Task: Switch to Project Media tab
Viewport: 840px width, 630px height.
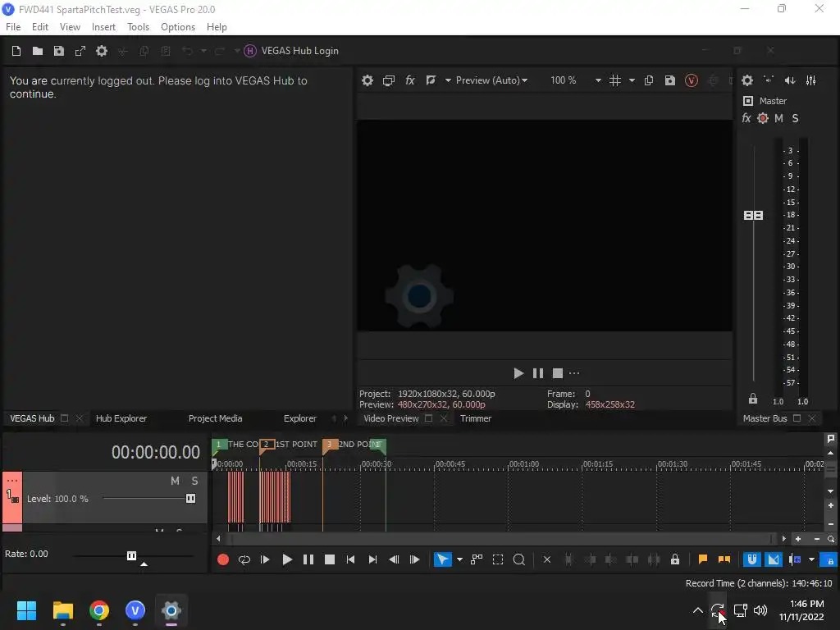Action: [216, 418]
